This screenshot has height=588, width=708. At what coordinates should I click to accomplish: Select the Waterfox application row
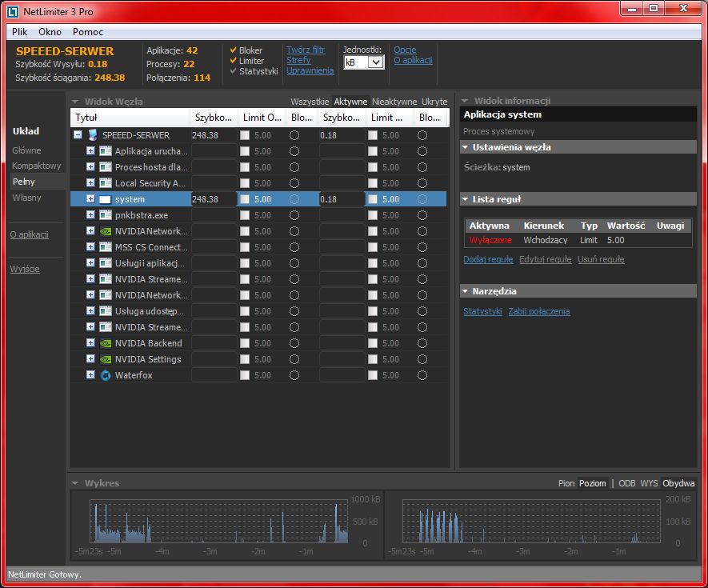pyautogui.click(x=259, y=375)
